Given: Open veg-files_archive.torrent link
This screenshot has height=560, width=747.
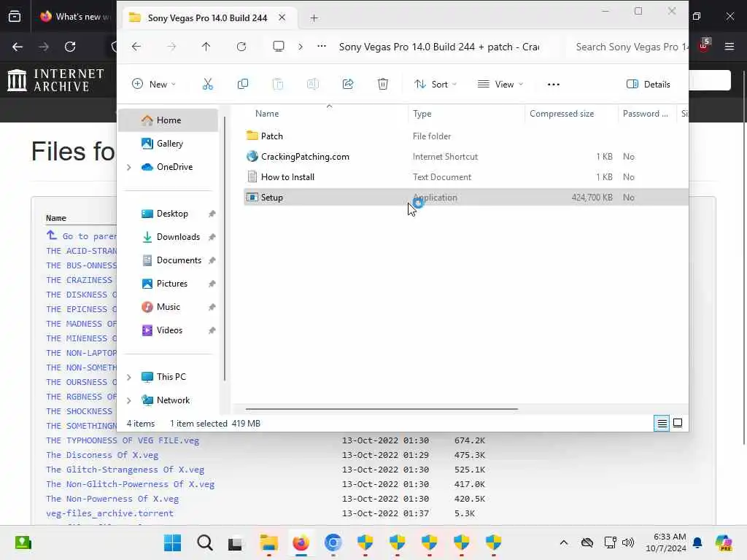Looking at the screenshot, I should (109, 513).
